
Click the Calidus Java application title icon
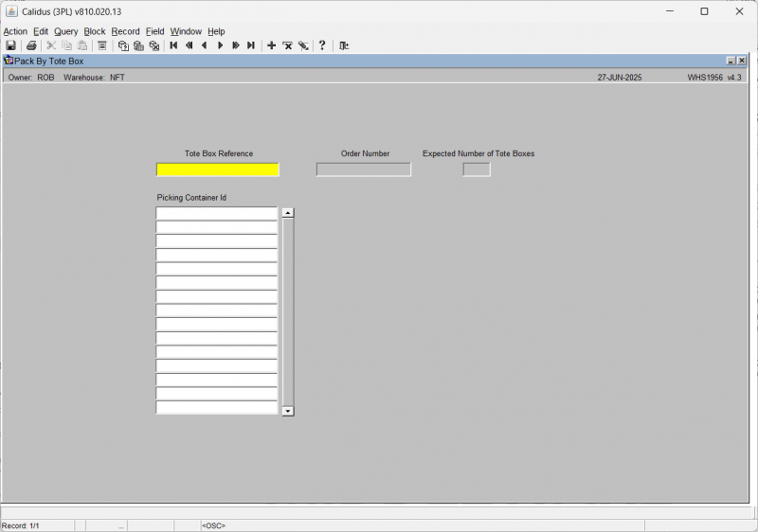11,11
